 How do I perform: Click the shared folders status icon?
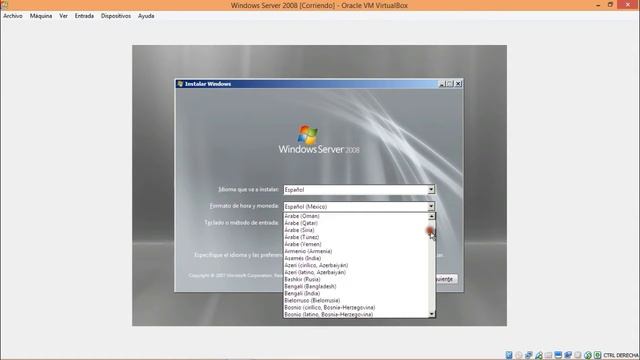548,355
